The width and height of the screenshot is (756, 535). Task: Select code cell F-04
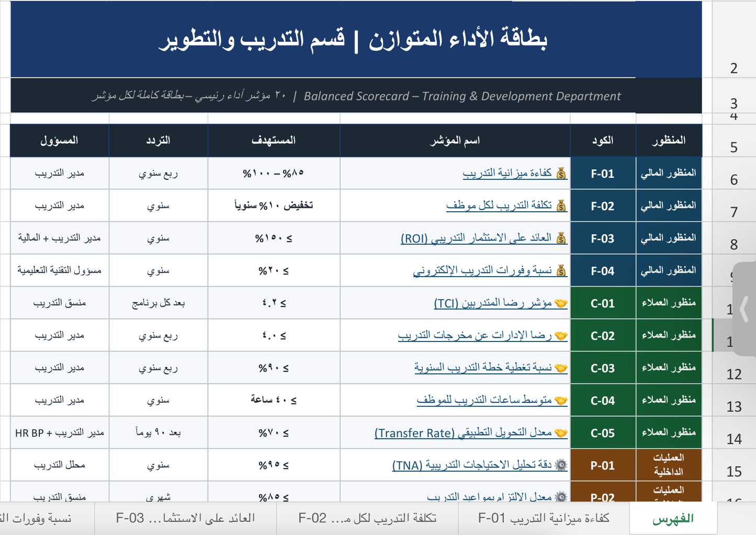pos(603,270)
